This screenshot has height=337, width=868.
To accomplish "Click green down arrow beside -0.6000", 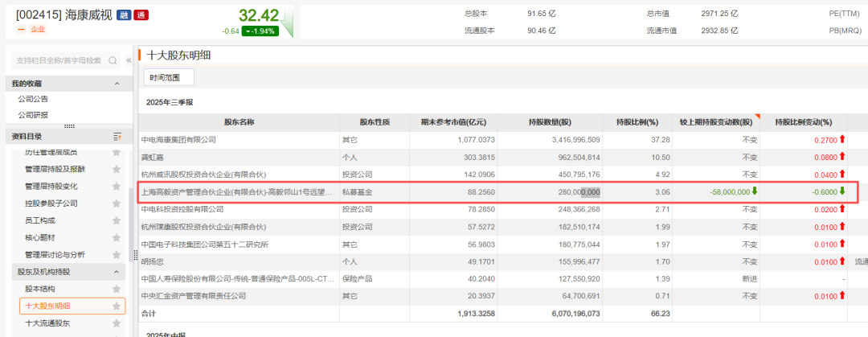I will point(842,191).
